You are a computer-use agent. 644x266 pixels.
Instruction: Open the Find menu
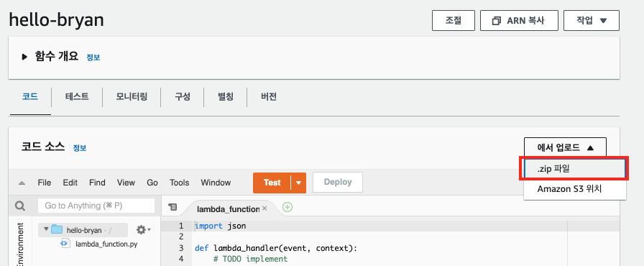tap(97, 183)
